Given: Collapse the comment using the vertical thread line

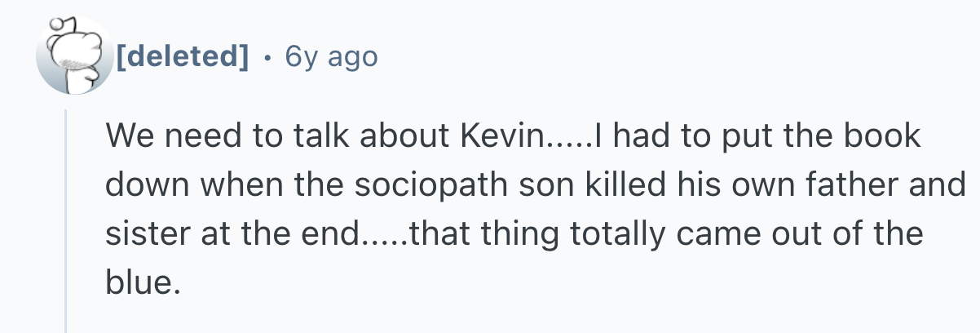Looking at the screenshot, I should [66, 220].
